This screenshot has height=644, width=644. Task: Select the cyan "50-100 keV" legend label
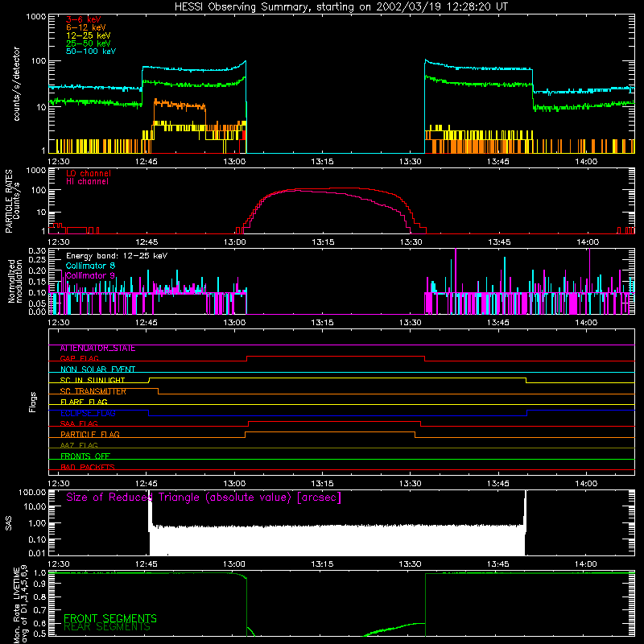point(91,52)
